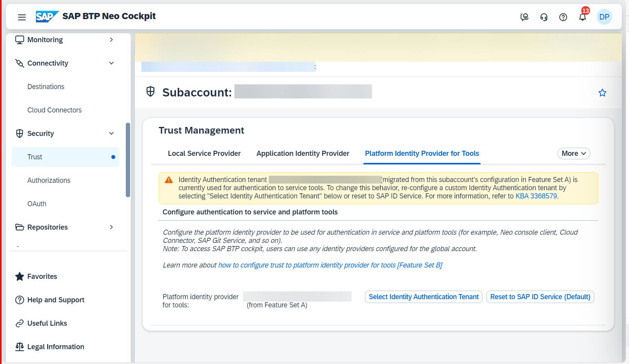The height and width of the screenshot is (364, 629).
Task: Click the Useful Links chain icon
Action: pos(20,323)
